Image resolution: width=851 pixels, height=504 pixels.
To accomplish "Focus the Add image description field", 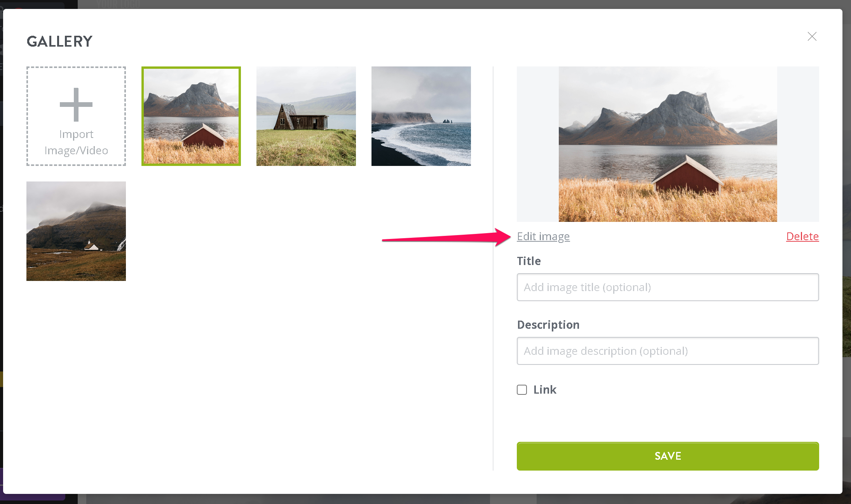I will 668,351.
